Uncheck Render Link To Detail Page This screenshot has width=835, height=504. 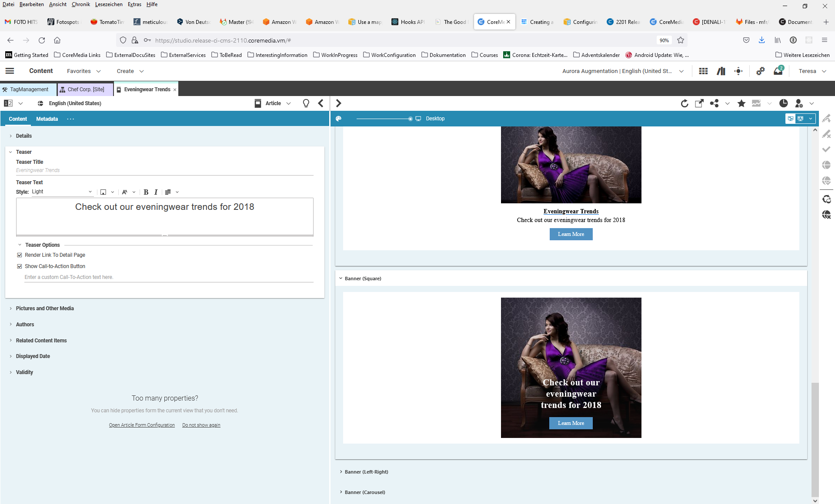20,255
